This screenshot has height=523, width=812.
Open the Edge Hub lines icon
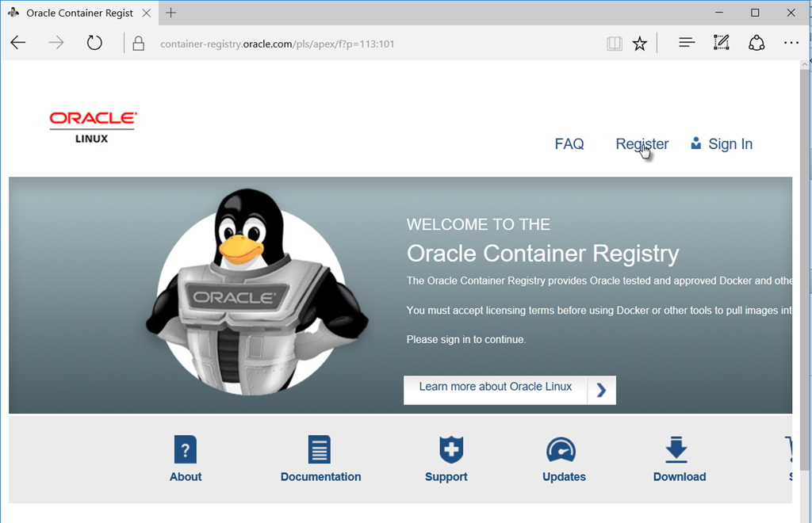point(687,43)
